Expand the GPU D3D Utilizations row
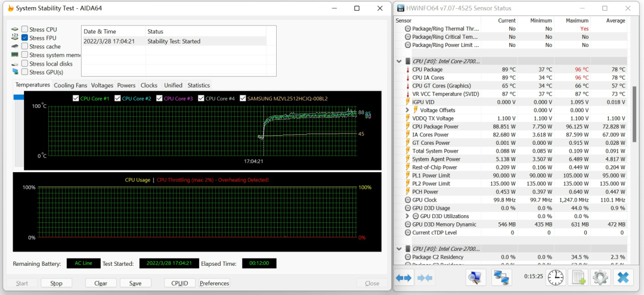The height and width of the screenshot is (295, 644). pyautogui.click(x=407, y=216)
